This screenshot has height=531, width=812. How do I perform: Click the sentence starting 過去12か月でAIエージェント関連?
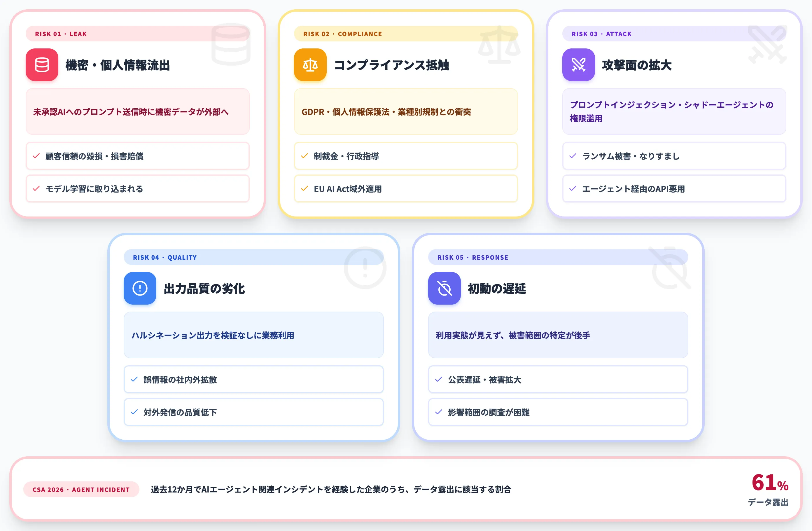coord(331,489)
